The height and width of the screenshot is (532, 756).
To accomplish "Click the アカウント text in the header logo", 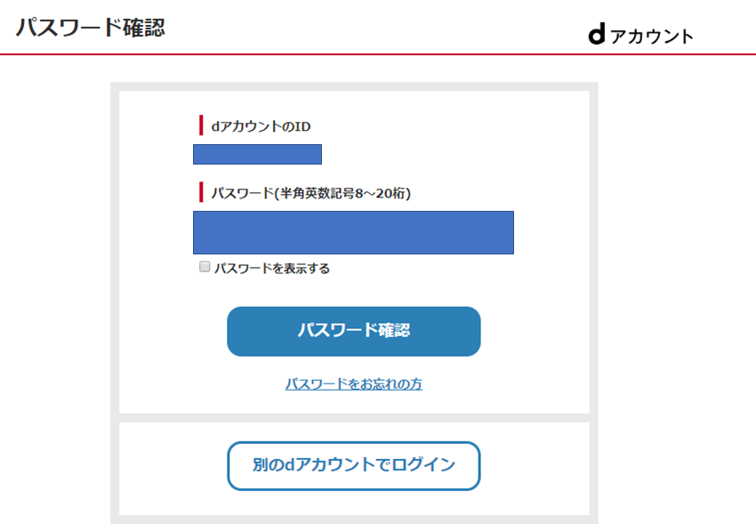I will 651,36.
